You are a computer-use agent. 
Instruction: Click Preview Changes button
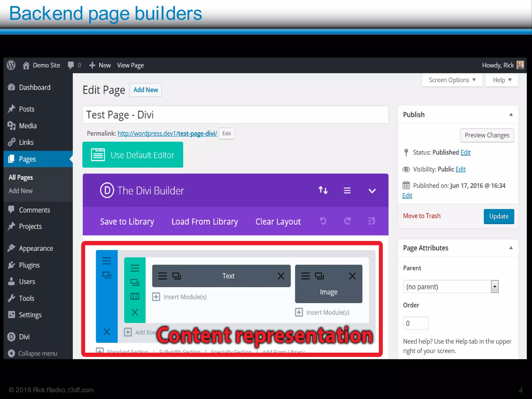click(487, 135)
